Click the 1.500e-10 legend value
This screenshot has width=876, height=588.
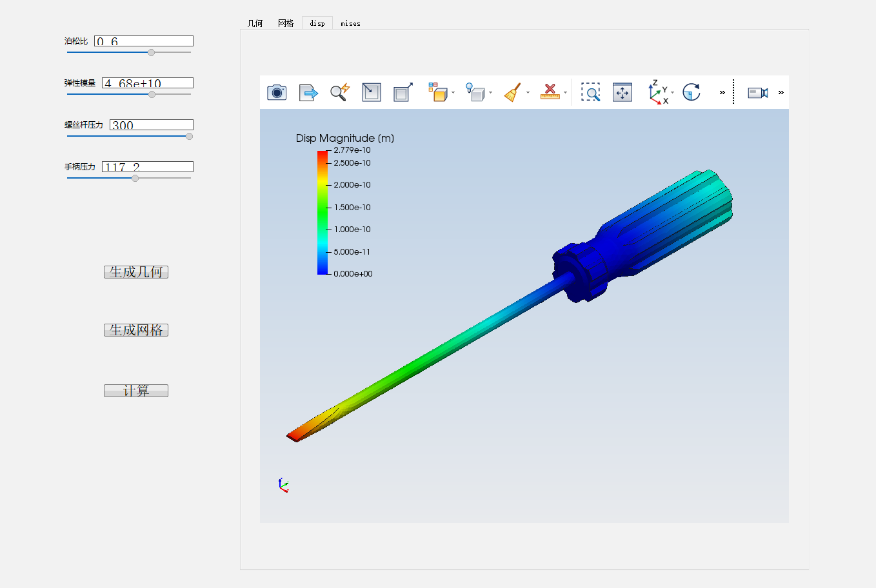[352, 208]
